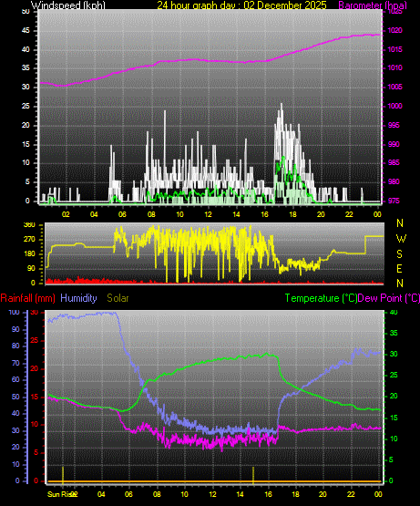Click hour "06" on the bottom chart axis
Viewport: 420px width, 506px height.
(128, 494)
